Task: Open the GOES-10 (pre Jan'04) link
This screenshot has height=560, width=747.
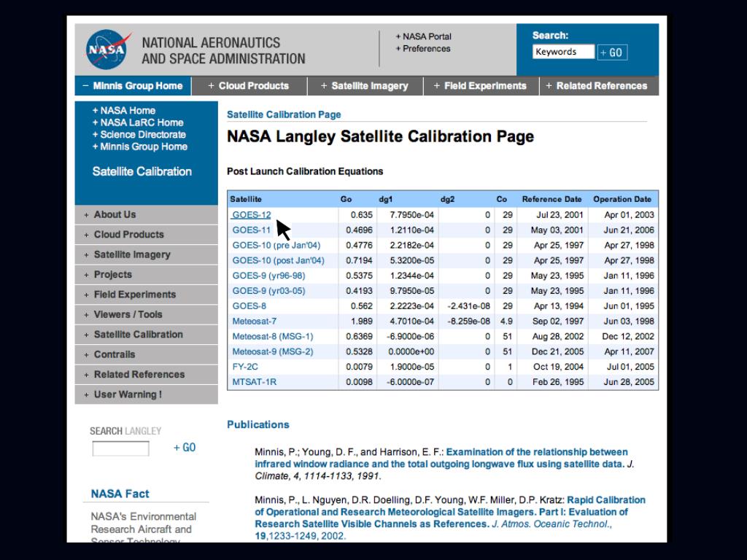Action: pyautogui.click(x=276, y=245)
